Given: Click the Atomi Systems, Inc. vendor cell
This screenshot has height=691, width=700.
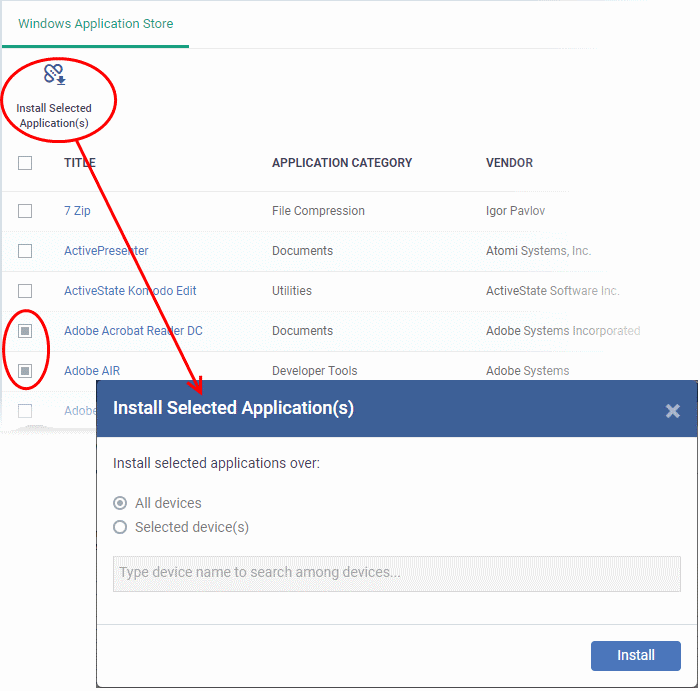Looking at the screenshot, I should (x=538, y=251).
